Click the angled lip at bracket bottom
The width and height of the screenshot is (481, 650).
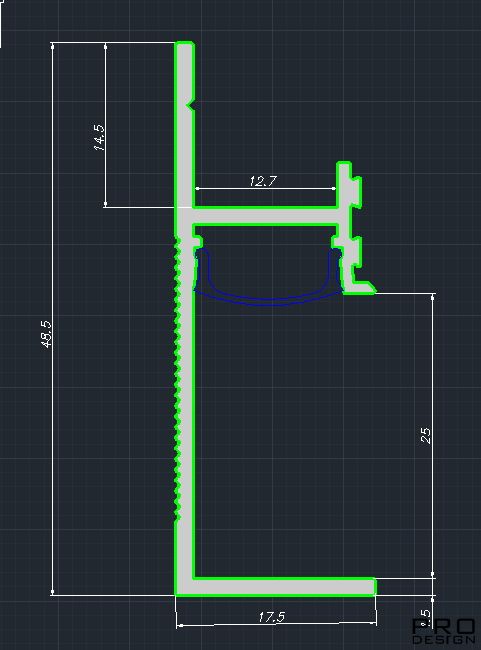pyautogui.click(x=362, y=287)
